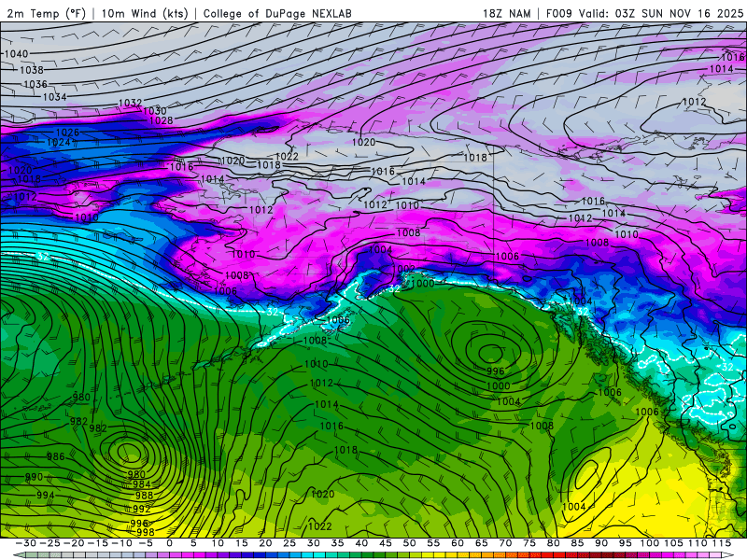Image resolution: width=747 pixels, height=560 pixels.
Task: Click the 990 pressure contour label
Action: point(34,477)
